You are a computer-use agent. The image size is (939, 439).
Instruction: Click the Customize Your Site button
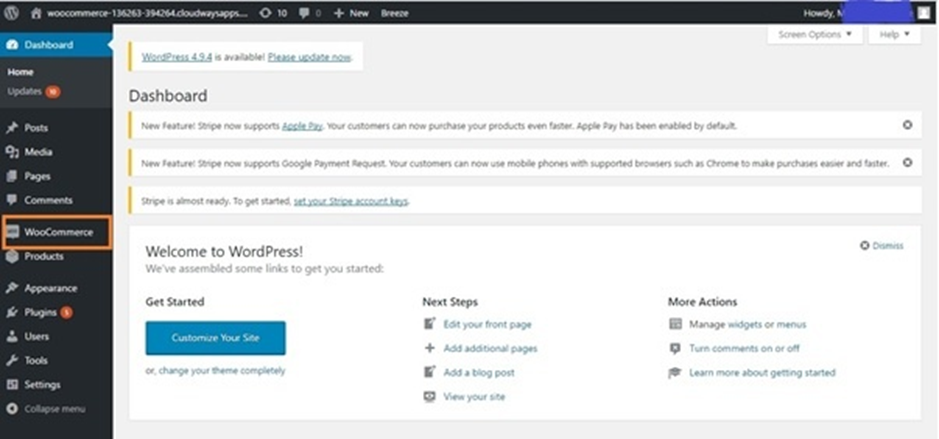(216, 338)
